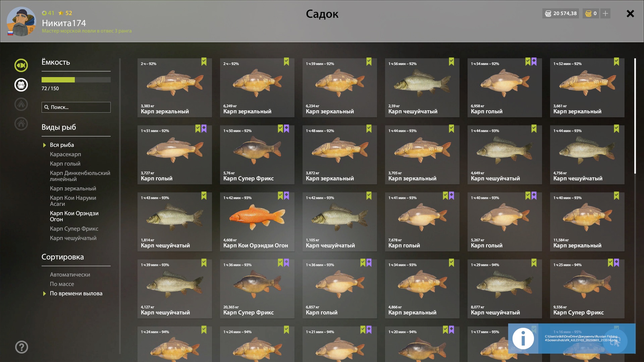Select sorting По массе
The image size is (644, 362).
coord(62,284)
